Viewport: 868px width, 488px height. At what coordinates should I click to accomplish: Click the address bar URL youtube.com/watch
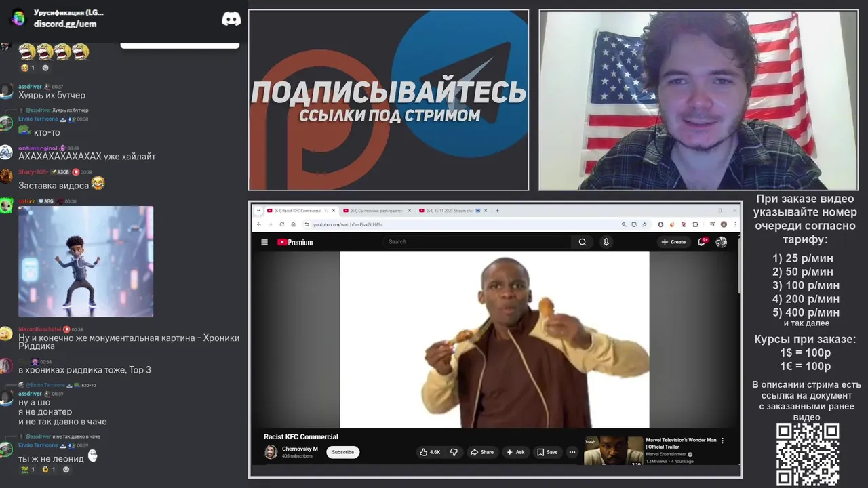348,224
